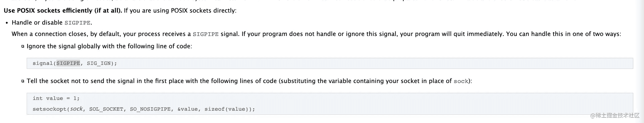Click SO_NOSIGPIPE in the setsockopt call

[x=150, y=109]
